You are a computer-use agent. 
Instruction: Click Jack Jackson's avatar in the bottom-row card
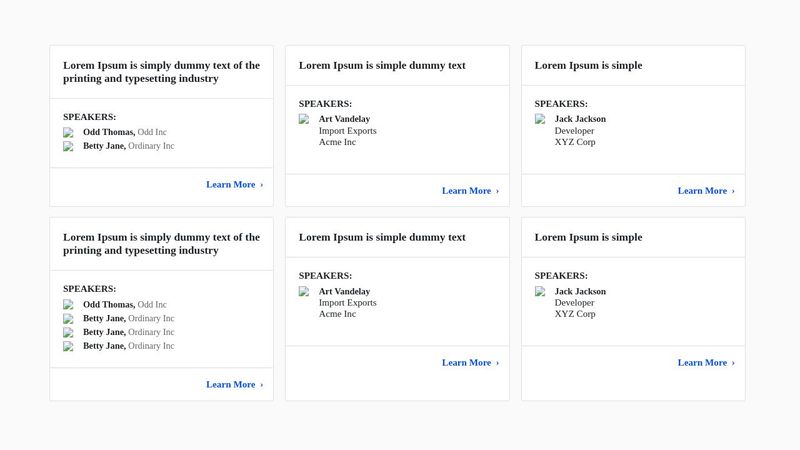(540, 292)
